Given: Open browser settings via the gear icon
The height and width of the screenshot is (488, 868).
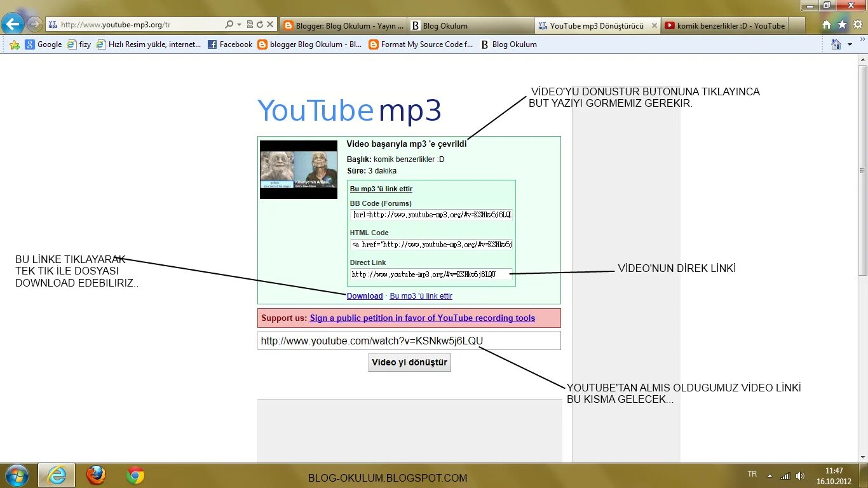Looking at the screenshot, I should pos(858,24).
